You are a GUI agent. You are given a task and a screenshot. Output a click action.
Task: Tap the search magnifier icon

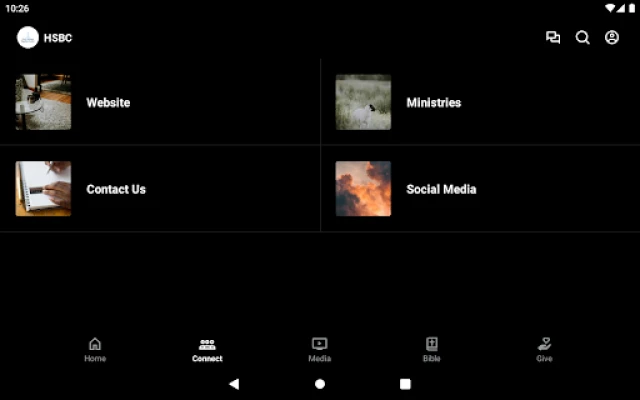point(582,38)
